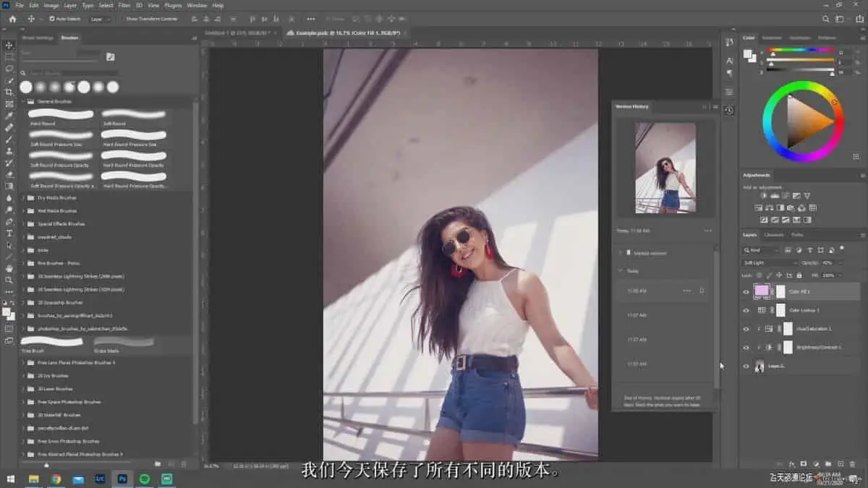Select the Lasso tool

9,69
